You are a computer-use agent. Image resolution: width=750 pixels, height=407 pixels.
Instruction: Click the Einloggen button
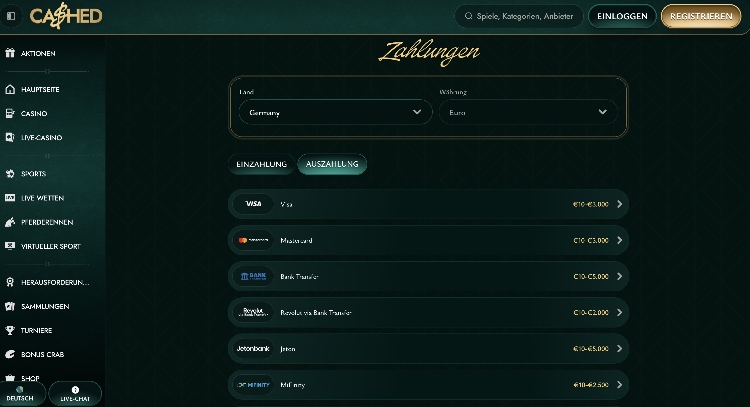click(622, 16)
